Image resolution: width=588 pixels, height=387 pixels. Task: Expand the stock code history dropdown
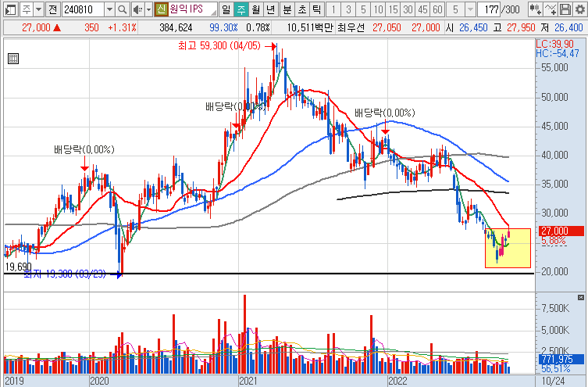point(109,9)
